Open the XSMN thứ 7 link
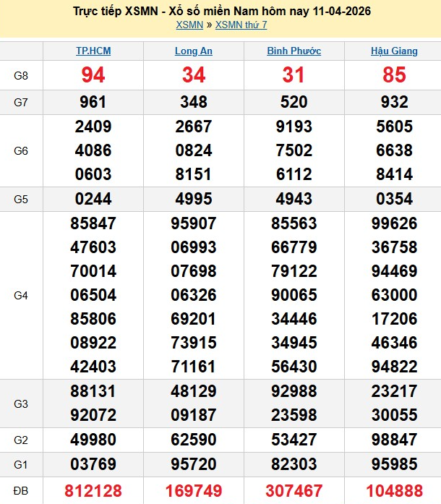This screenshot has width=441, height=504. click(x=241, y=25)
